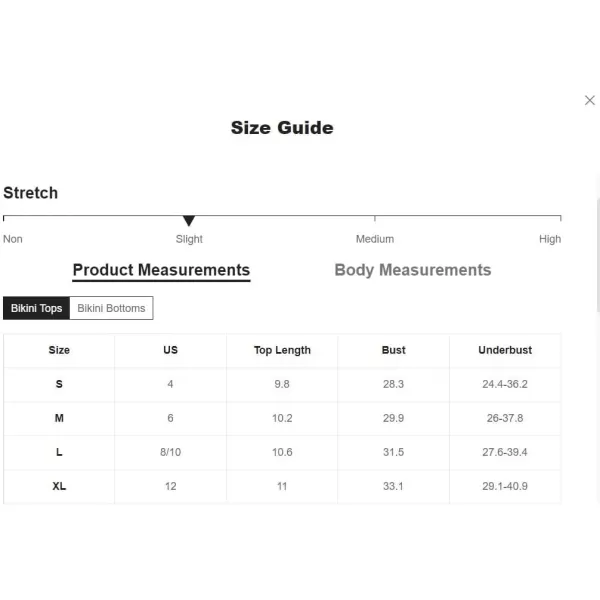
Task: Click the US column header
Action: pyautogui.click(x=170, y=350)
